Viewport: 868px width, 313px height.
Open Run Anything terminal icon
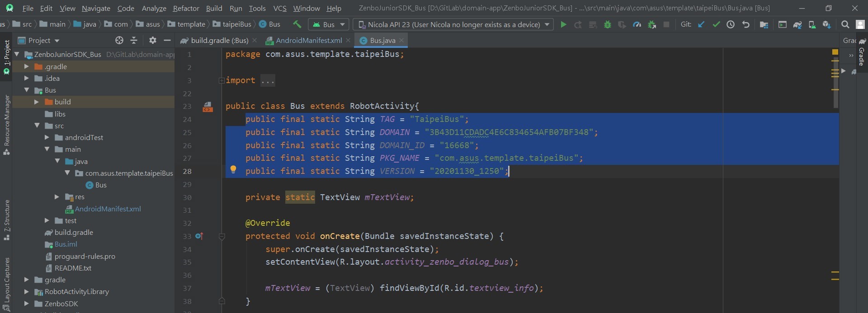click(783, 24)
